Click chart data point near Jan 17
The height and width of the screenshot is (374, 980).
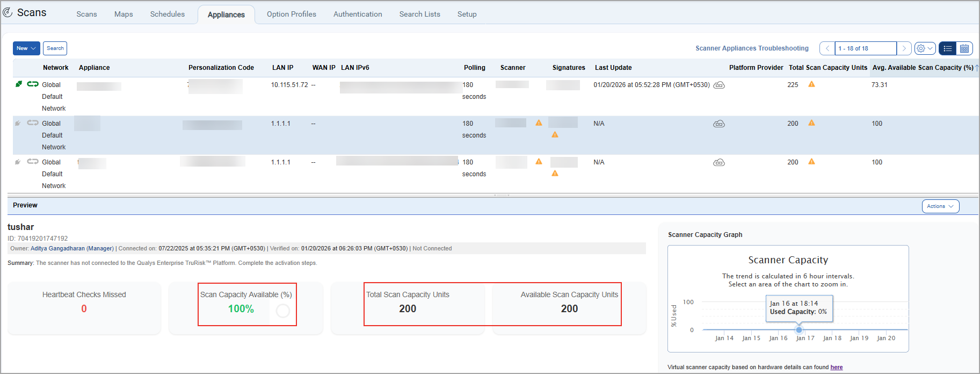799,330
